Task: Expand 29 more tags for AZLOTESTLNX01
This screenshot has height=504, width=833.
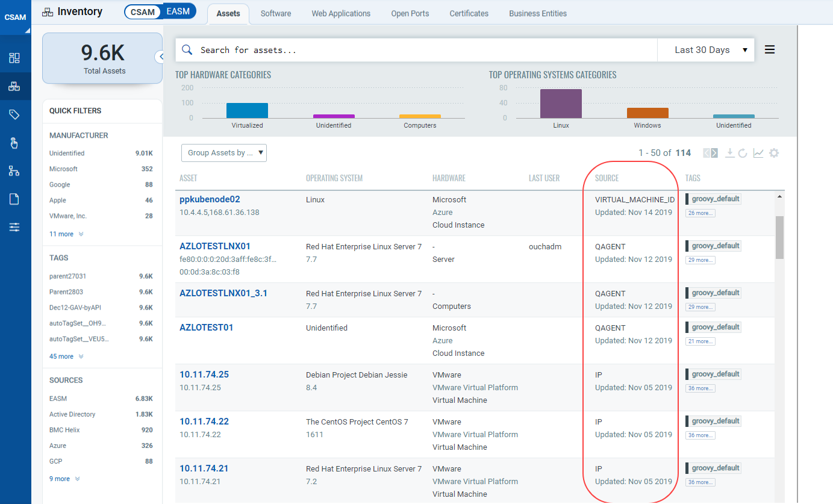Action: tap(700, 260)
